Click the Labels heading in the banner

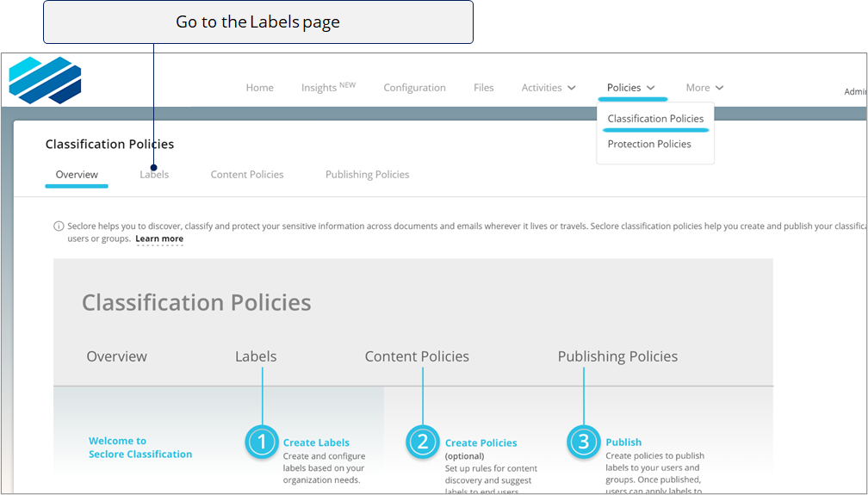[256, 356]
